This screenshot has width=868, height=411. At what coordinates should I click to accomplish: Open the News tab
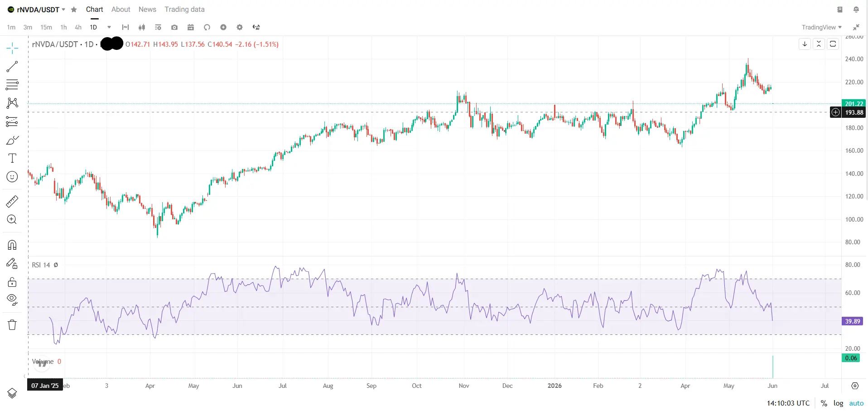(x=147, y=10)
